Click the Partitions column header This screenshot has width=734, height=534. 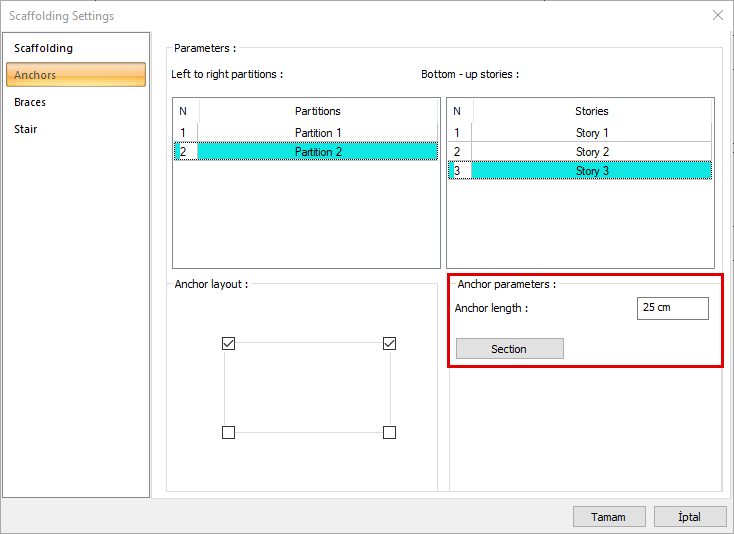point(317,111)
